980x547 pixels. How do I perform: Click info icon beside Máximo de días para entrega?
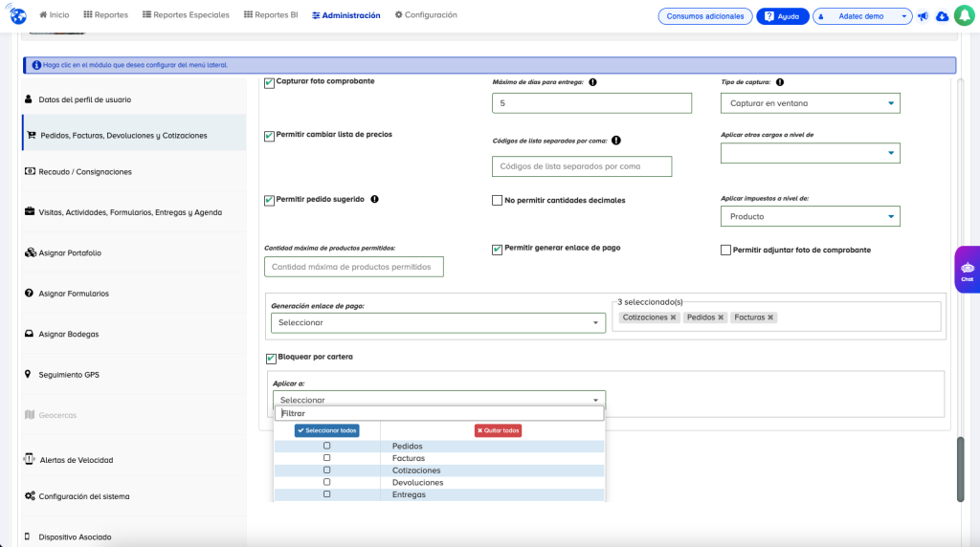(x=592, y=82)
